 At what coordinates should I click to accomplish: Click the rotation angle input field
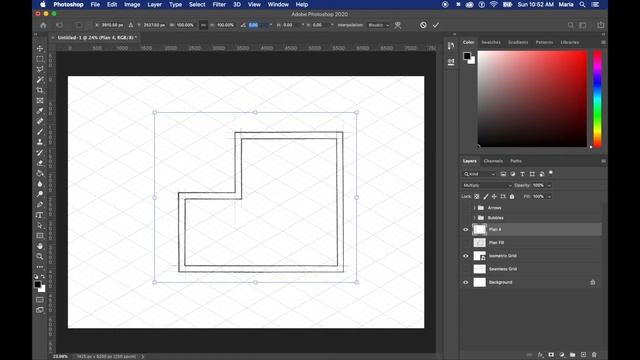(257, 25)
